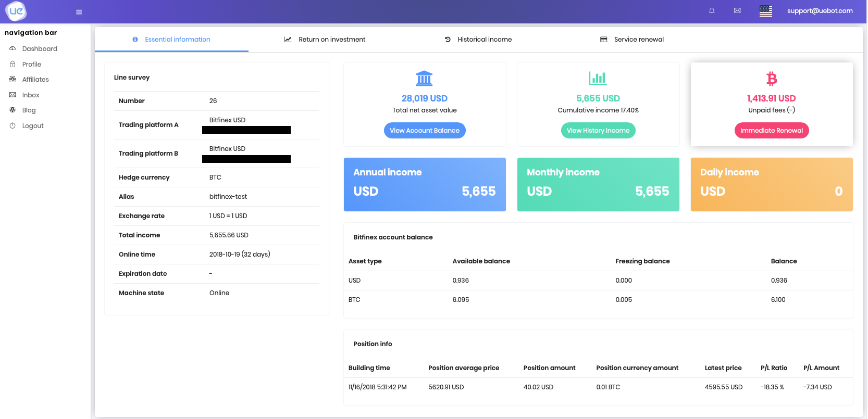Go to Affiliates in the navigation bar
Image resolution: width=868 pixels, height=419 pixels.
click(x=35, y=79)
